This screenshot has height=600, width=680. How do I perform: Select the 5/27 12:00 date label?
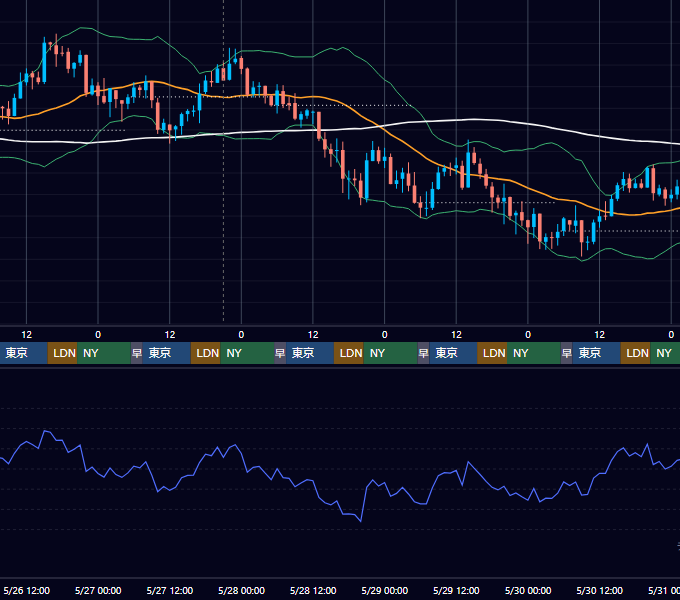click(x=170, y=590)
